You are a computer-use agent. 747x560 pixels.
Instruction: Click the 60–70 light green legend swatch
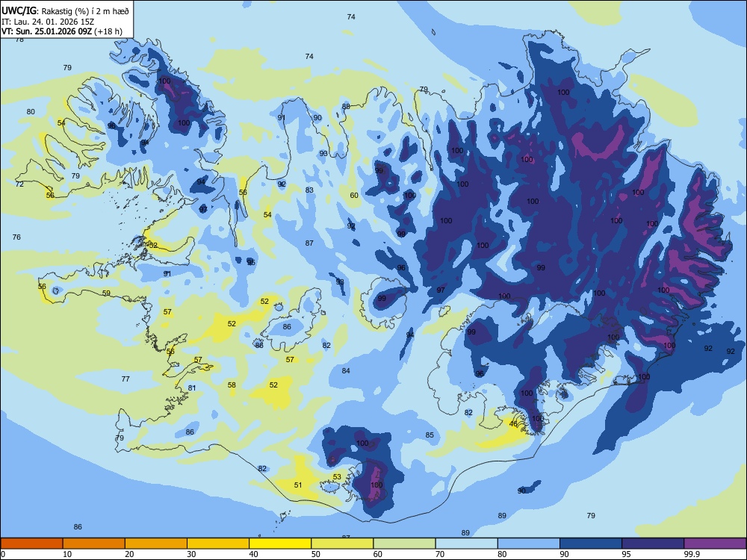tap(404, 544)
